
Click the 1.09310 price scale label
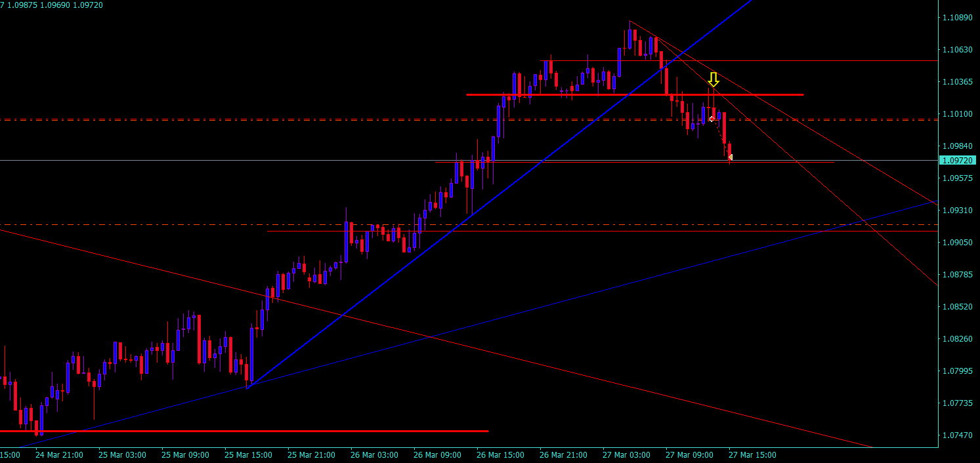(956, 210)
